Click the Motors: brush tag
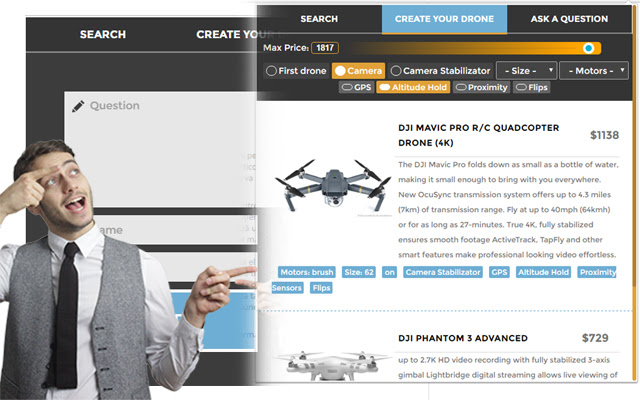Viewport: 640px width, 400px height. (307, 272)
